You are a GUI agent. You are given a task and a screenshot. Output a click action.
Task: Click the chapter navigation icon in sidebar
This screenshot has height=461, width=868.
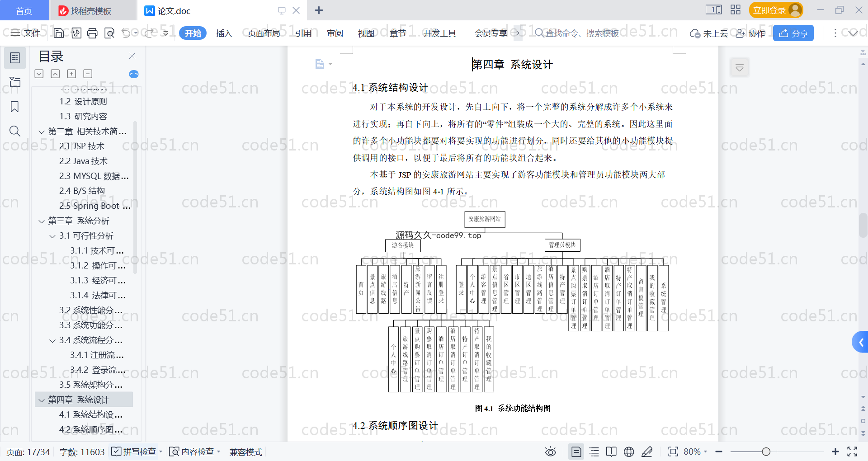15,82
